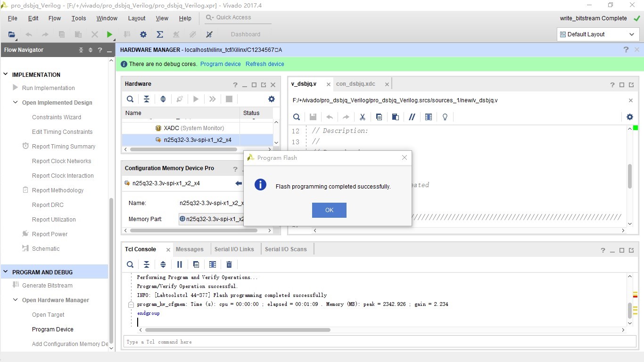Screen dimensions: 644x362
Task: Click Open Target under Hardware Manager
Action: tap(48, 315)
